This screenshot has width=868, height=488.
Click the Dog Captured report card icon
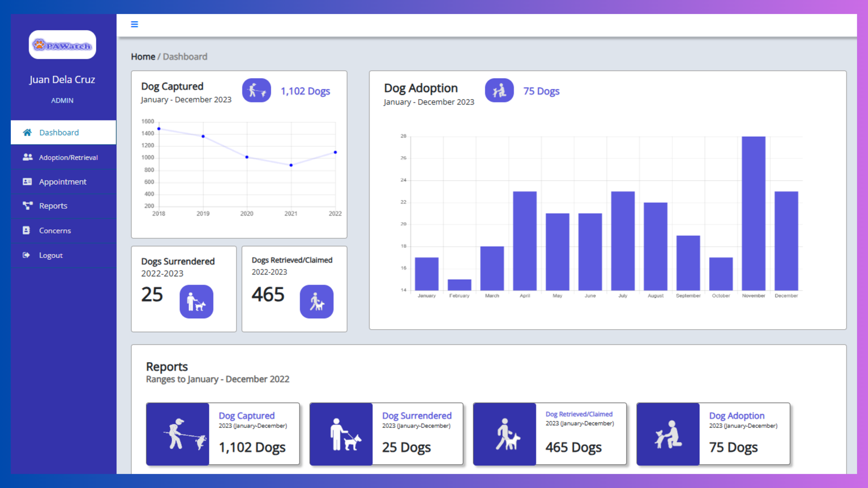178,434
